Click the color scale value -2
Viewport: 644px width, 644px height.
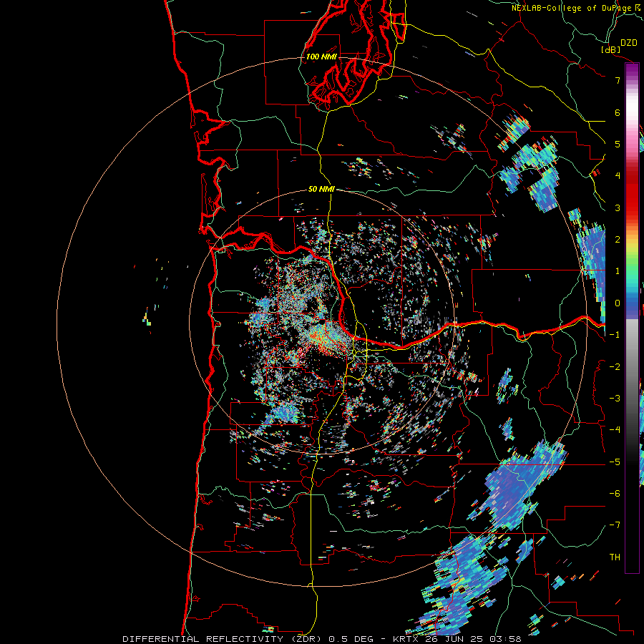tap(615, 367)
